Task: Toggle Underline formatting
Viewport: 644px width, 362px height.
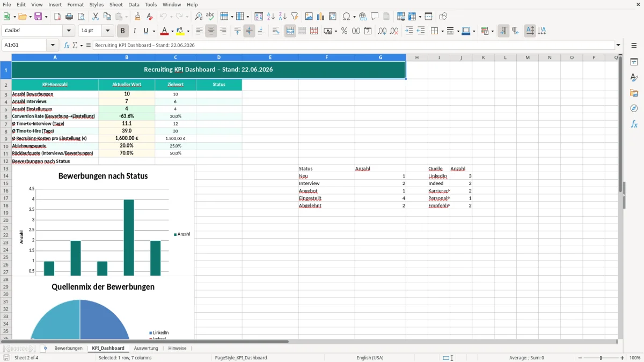Action: point(146,31)
